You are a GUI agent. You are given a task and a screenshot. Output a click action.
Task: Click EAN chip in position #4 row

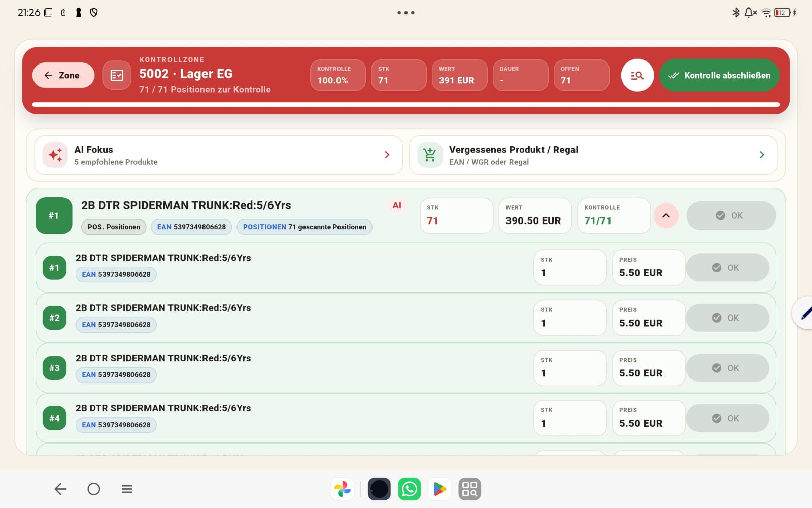[116, 425]
